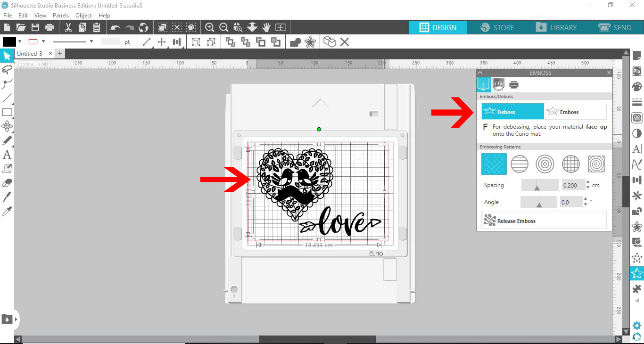Switch to the Print & Emboss tab icon
Image resolution: width=644 pixels, height=344 pixels.
(514, 85)
